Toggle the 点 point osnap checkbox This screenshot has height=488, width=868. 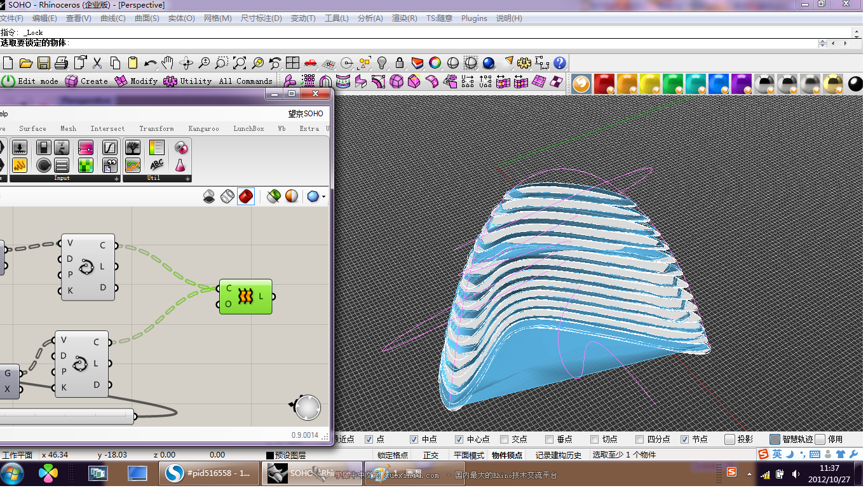[x=369, y=439]
